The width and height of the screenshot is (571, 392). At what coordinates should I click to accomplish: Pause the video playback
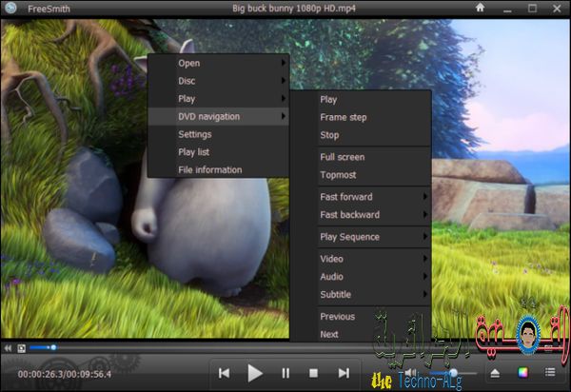285,373
